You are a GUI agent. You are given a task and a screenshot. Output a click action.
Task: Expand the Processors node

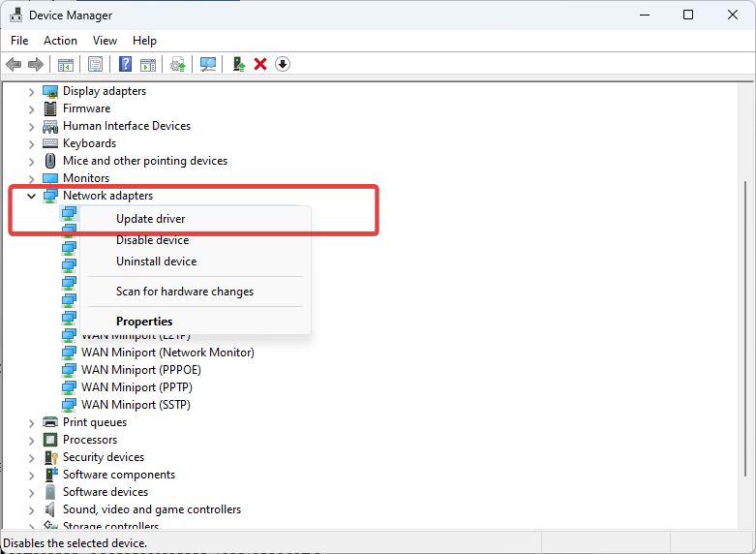click(x=31, y=440)
